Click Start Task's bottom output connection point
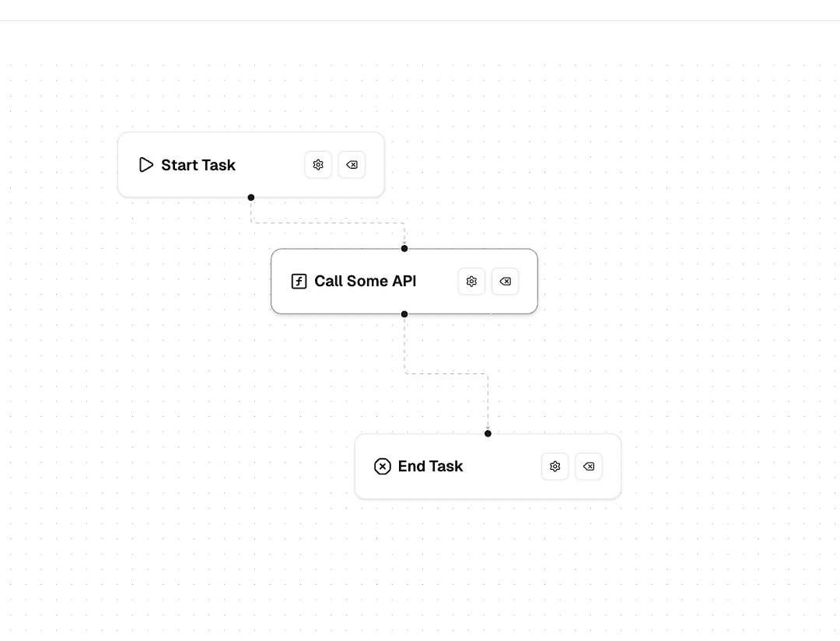Screen dimensions: 840x641 251,197
